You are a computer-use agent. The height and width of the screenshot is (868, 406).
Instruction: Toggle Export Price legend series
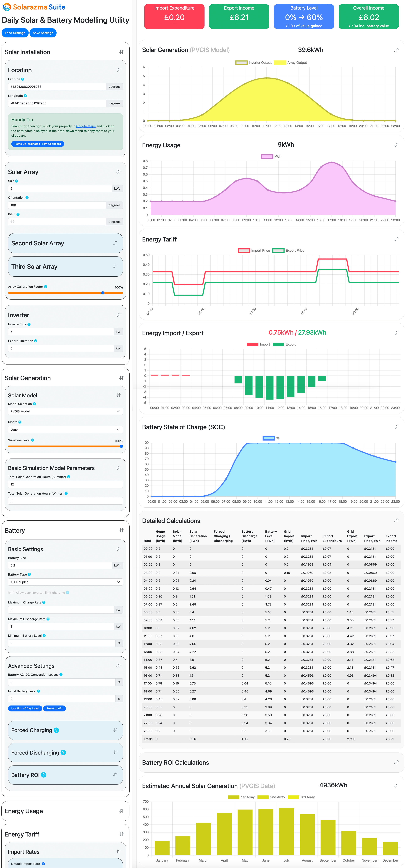click(x=288, y=250)
